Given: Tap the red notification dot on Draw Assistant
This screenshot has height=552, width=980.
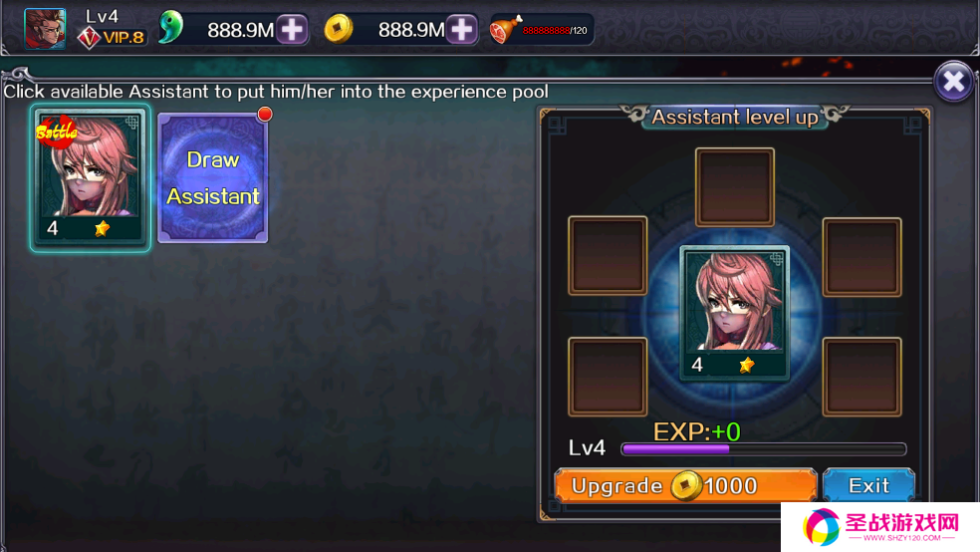Looking at the screenshot, I should [265, 114].
